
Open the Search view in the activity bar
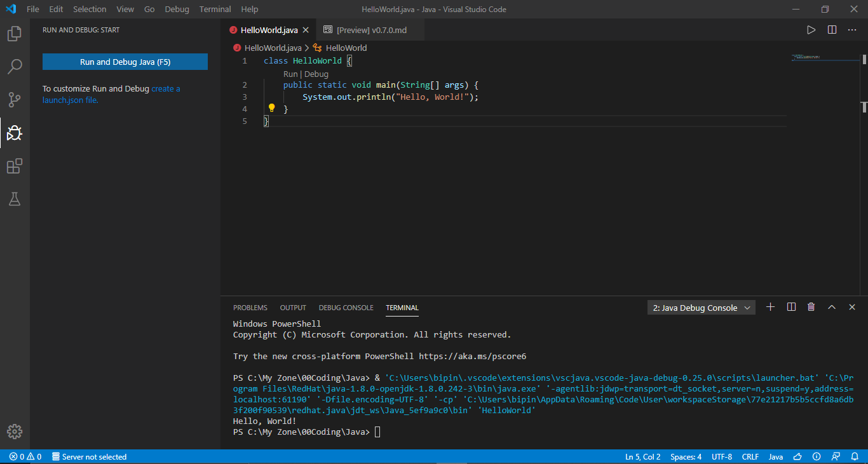click(x=14, y=66)
